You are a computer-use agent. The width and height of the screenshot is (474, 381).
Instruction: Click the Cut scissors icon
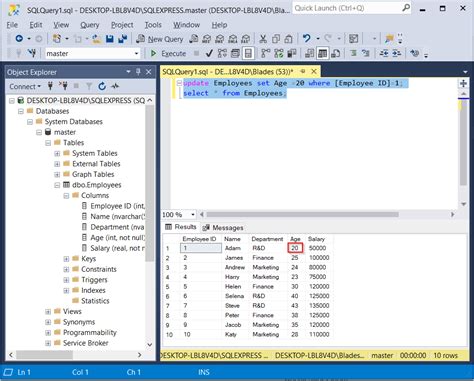(263, 39)
